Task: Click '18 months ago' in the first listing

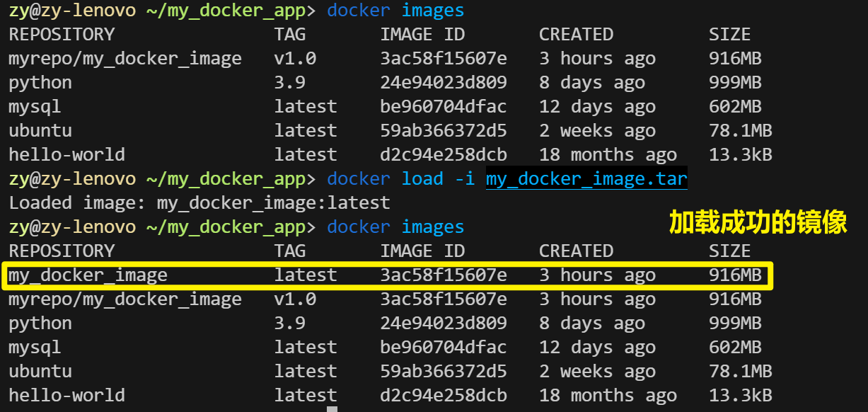Action: [x=608, y=155]
